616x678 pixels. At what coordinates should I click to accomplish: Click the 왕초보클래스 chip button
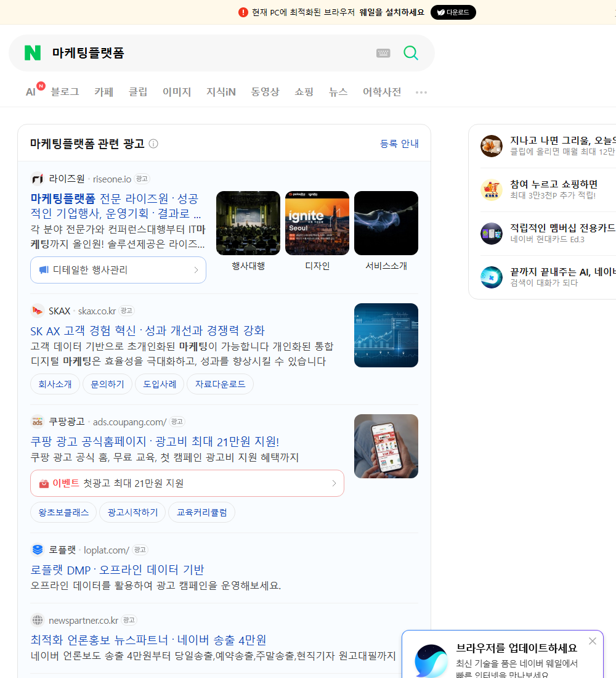[x=63, y=512]
